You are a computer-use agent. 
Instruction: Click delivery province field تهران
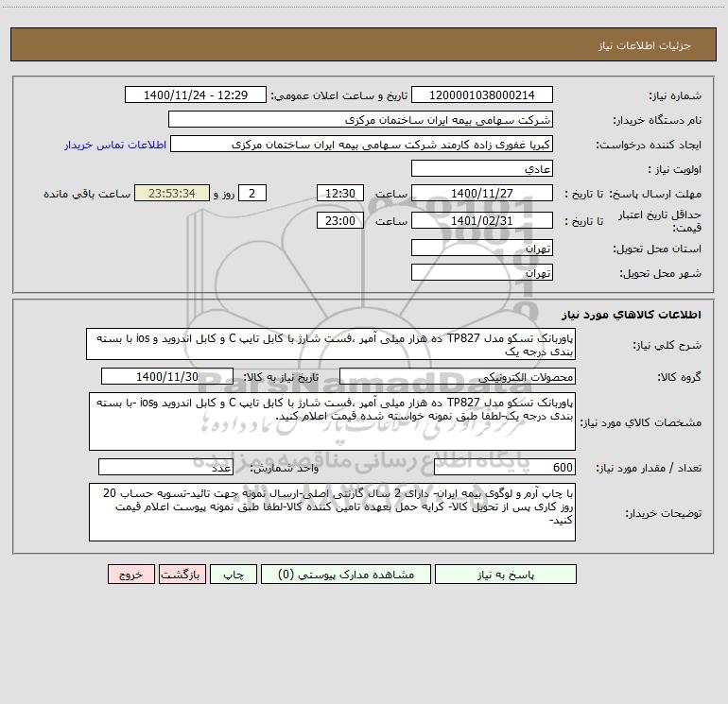[x=482, y=248]
